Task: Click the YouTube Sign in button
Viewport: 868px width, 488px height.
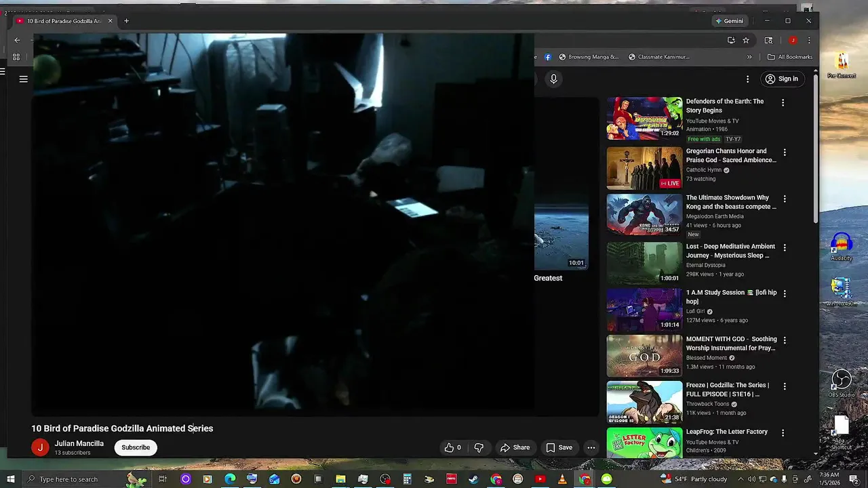Action: pos(782,79)
